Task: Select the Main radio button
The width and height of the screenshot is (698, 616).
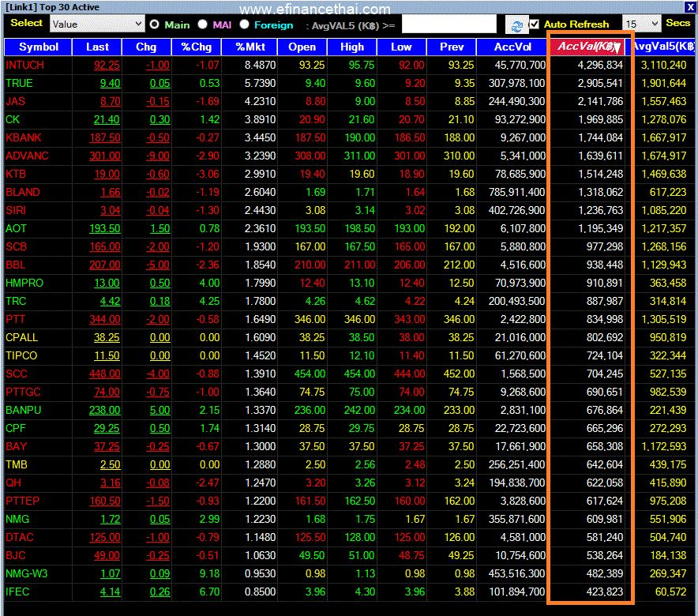Action: pyautogui.click(x=155, y=24)
